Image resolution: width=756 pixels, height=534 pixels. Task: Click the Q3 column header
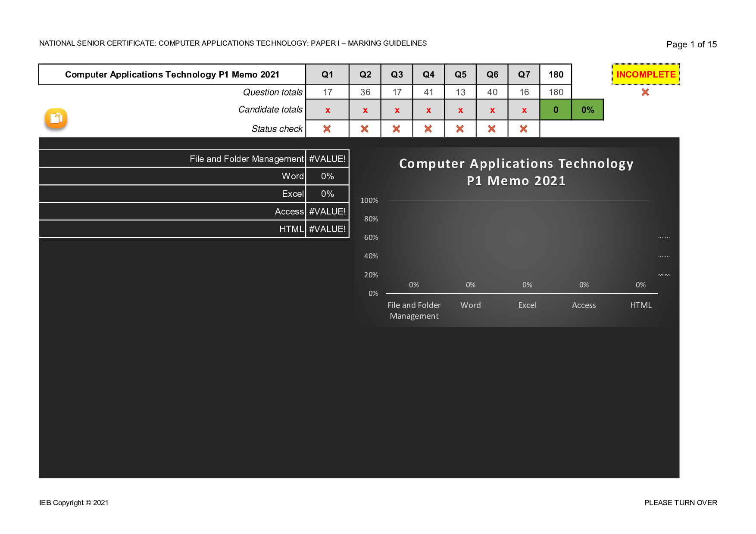[397, 75]
